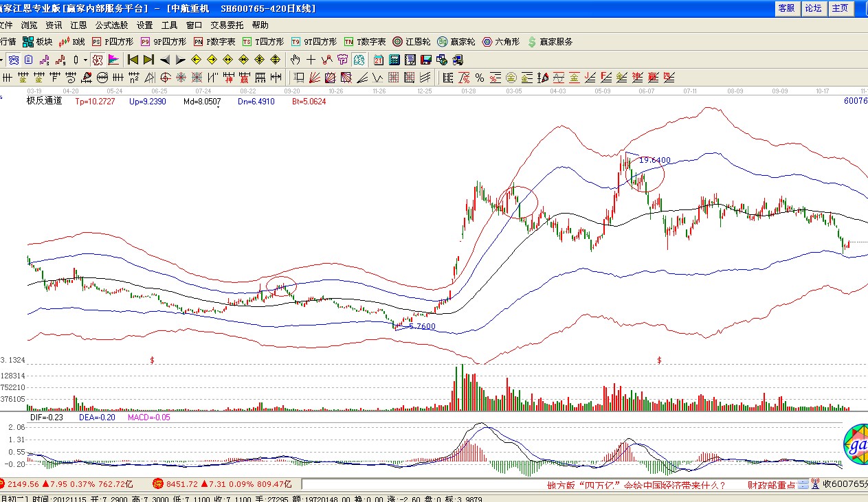Expand dropdown arrow beside the candle-type icon

pyautogui.click(x=85, y=60)
